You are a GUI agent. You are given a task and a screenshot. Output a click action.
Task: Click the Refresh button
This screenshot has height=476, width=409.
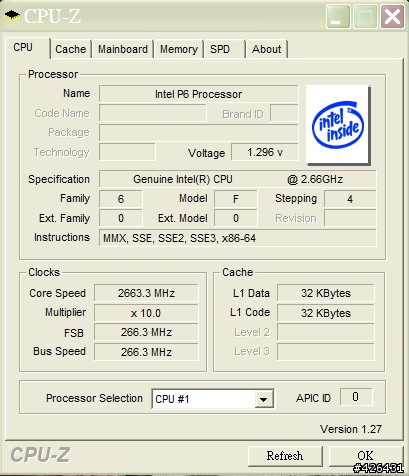[285, 456]
